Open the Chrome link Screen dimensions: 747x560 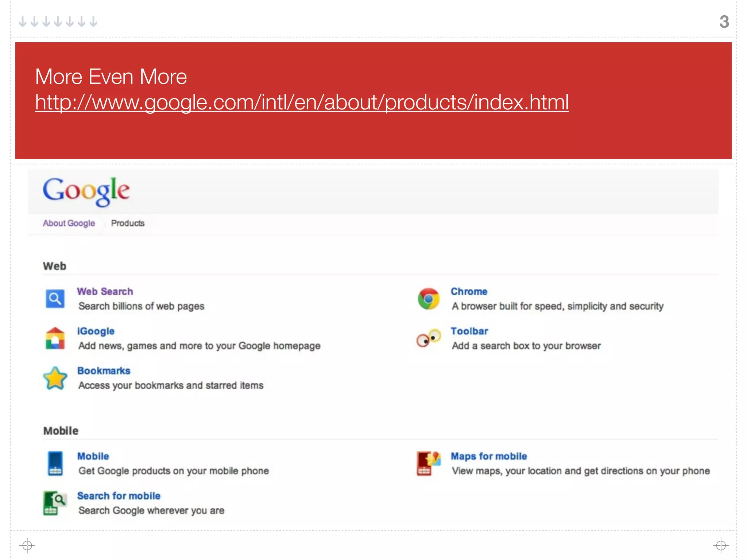coord(469,291)
